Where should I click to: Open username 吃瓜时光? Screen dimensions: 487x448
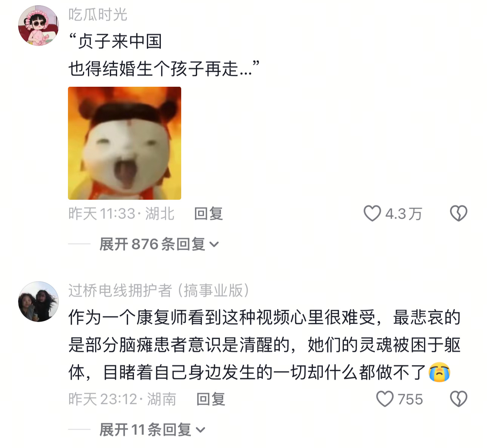click(98, 15)
